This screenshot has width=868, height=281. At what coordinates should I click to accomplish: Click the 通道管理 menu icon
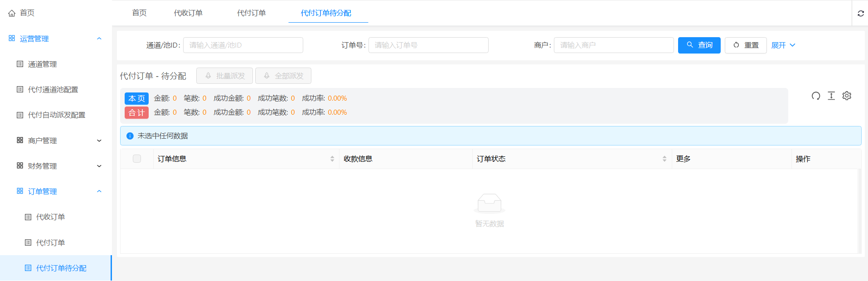click(20, 64)
